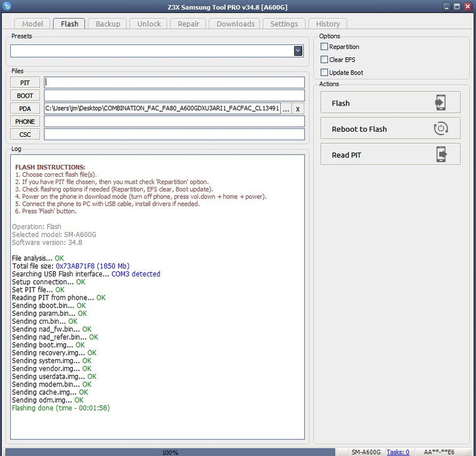Click the Flash phone-arrow icon
The image size is (476, 456).
click(x=440, y=103)
